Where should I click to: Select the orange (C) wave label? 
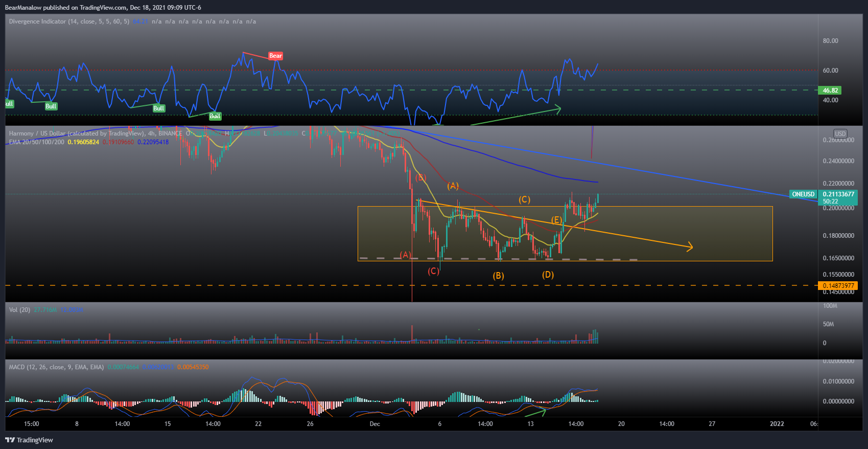click(524, 199)
